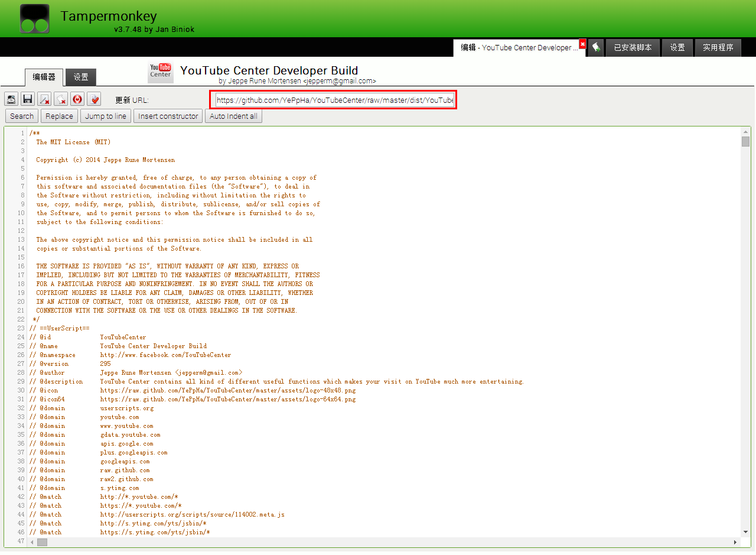Click the Replace button
The image size is (756, 555).
coord(59,116)
